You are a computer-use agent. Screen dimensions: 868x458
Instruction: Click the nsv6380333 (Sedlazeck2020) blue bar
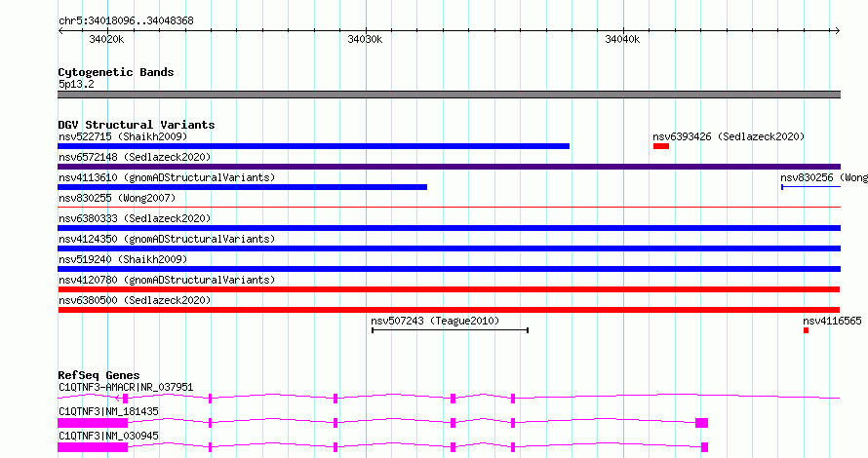pos(449,228)
